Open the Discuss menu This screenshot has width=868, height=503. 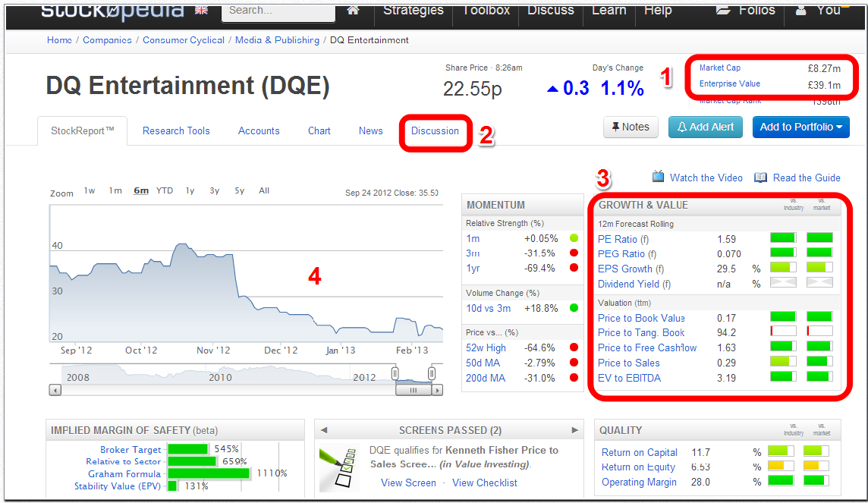pyautogui.click(x=551, y=10)
